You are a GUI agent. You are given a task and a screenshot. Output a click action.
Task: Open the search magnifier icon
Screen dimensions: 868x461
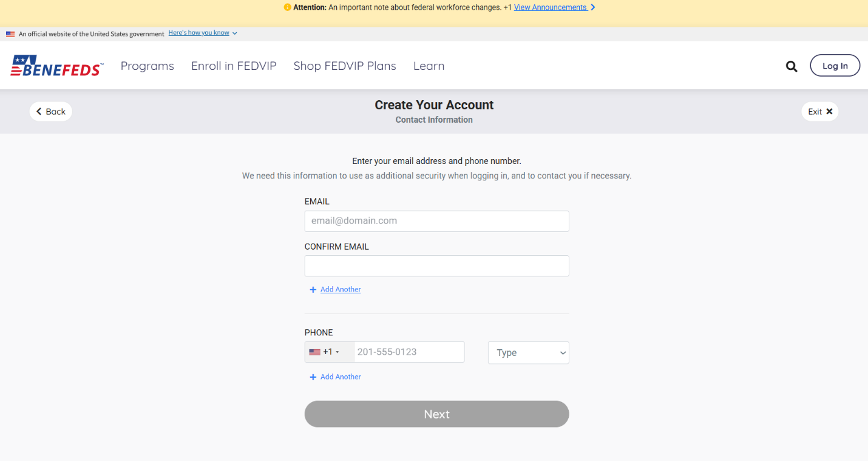coord(792,66)
